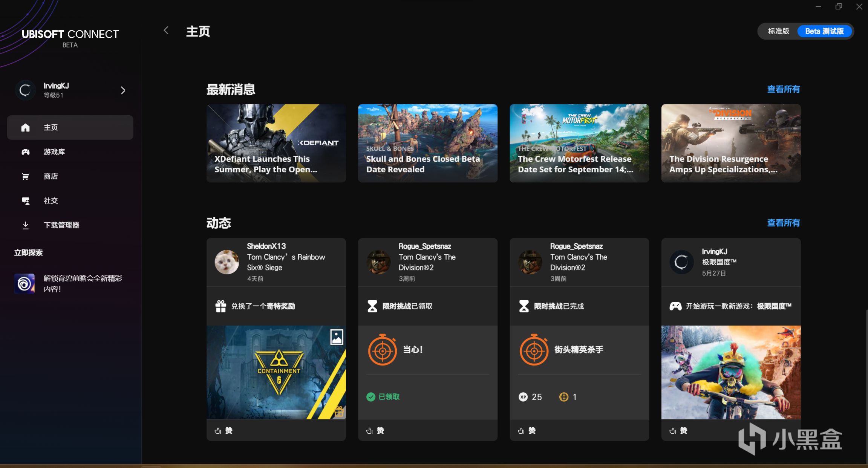Click image icon on Containment thumbnail
Image resolution: width=868 pixels, height=468 pixels.
(337, 337)
